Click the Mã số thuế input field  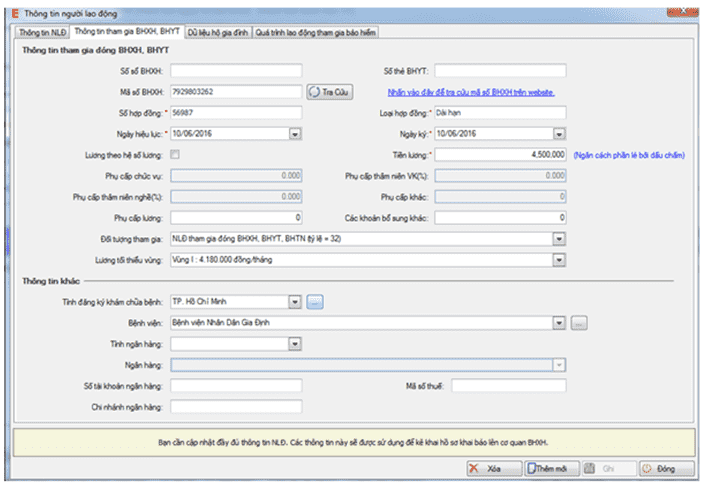pos(508,386)
